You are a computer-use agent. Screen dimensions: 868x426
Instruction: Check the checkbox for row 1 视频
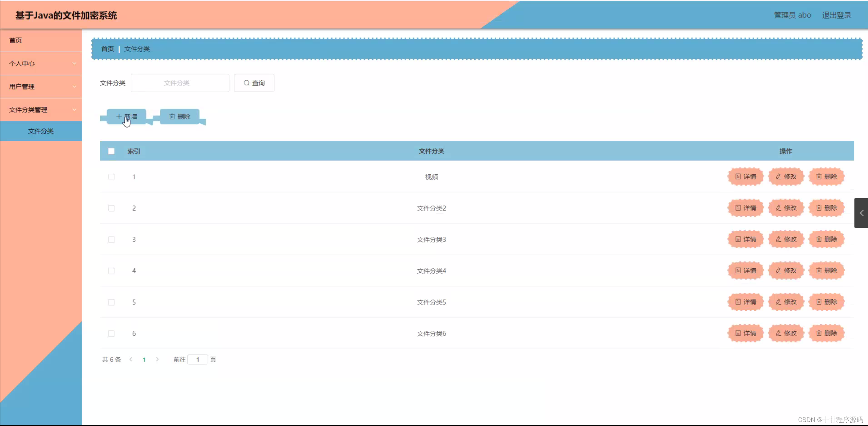point(111,177)
